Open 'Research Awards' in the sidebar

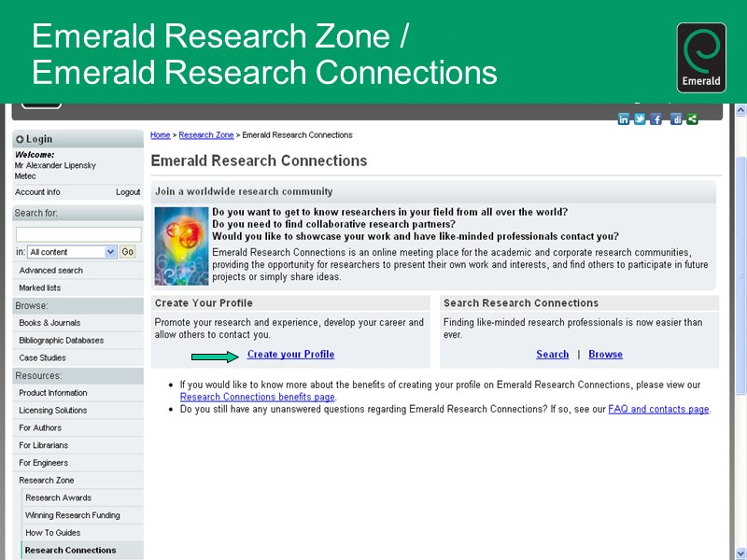[x=58, y=497]
